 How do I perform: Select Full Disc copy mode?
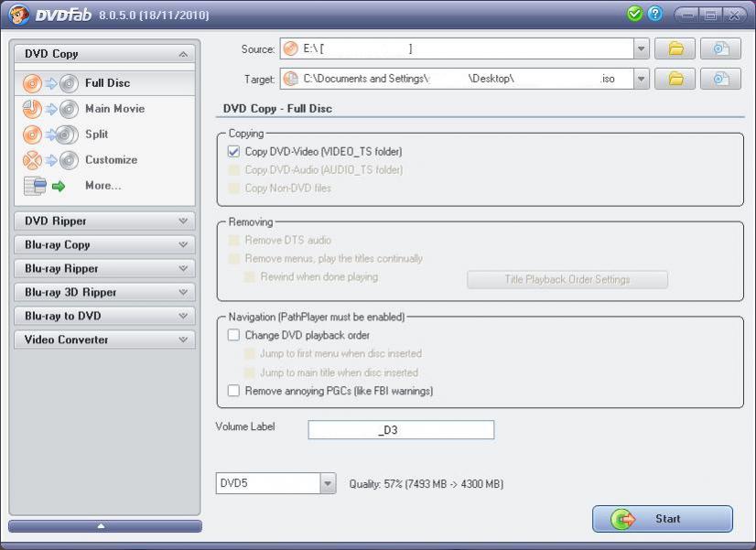[x=104, y=83]
